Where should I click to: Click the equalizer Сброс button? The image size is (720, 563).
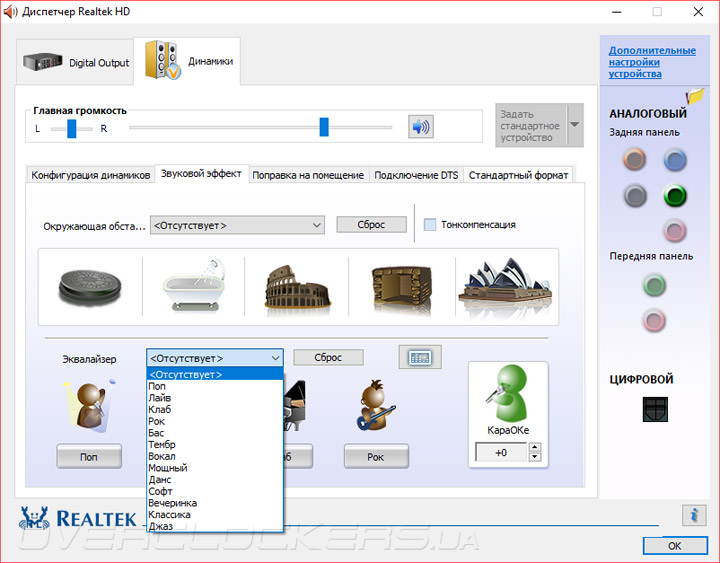(x=328, y=357)
